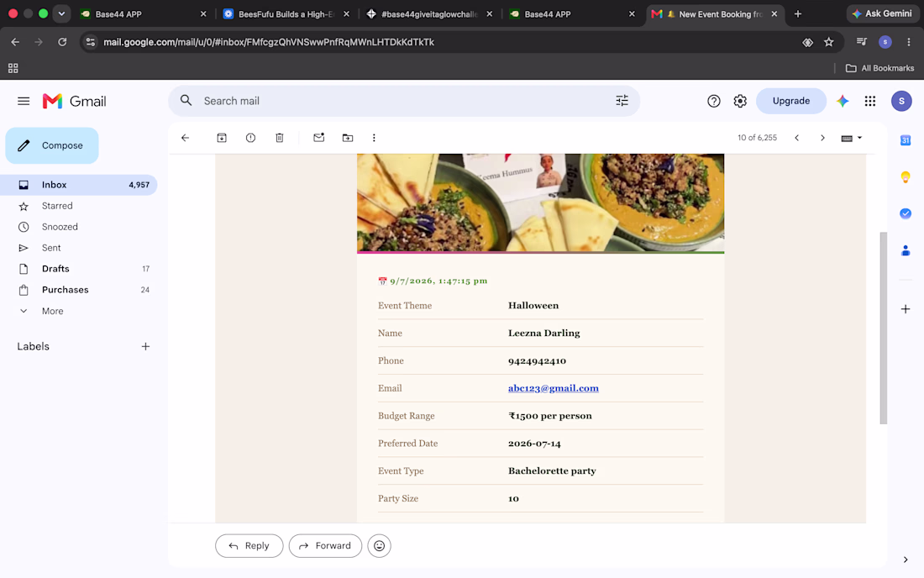The image size is (924, 578).
Task: Switch to the BeesFufu Builds browser tab
Action: [286, 14]
